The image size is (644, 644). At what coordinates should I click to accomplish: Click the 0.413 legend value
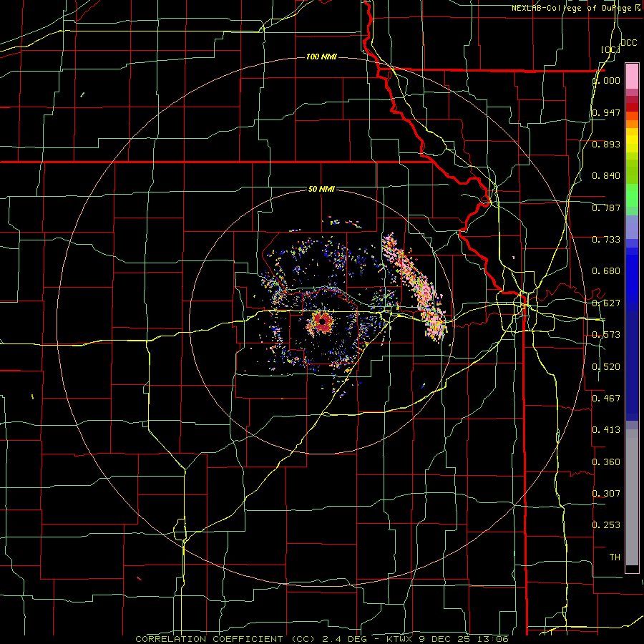pyautogui.click(x=606, y=430)
